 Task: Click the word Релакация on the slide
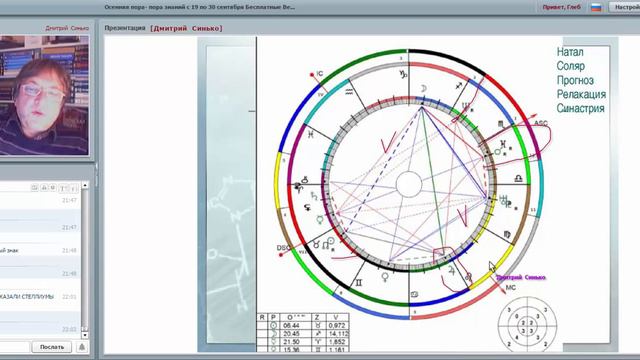[x=581, y=94]
